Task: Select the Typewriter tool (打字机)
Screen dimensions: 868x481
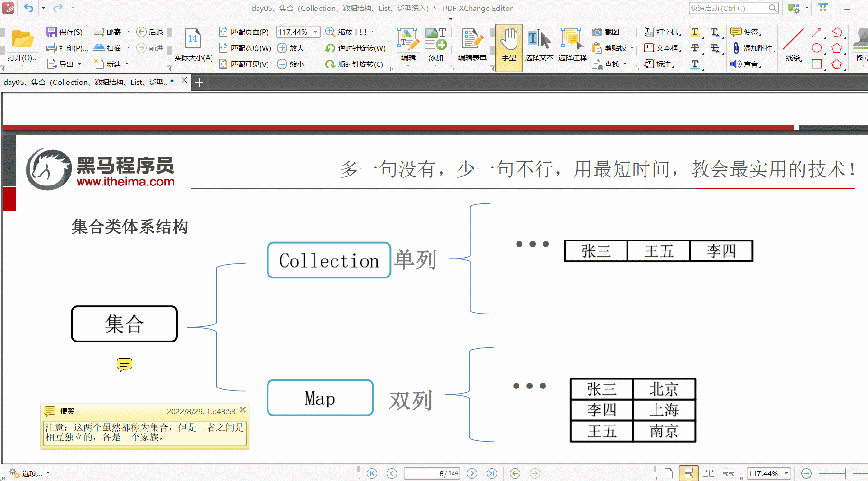Action: pos(661,31)
